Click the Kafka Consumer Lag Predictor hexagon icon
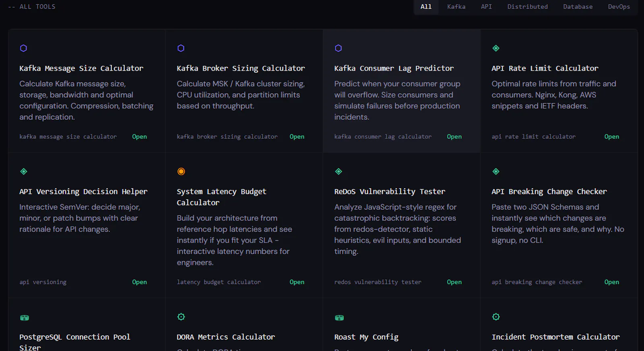 tap(338, 48)
